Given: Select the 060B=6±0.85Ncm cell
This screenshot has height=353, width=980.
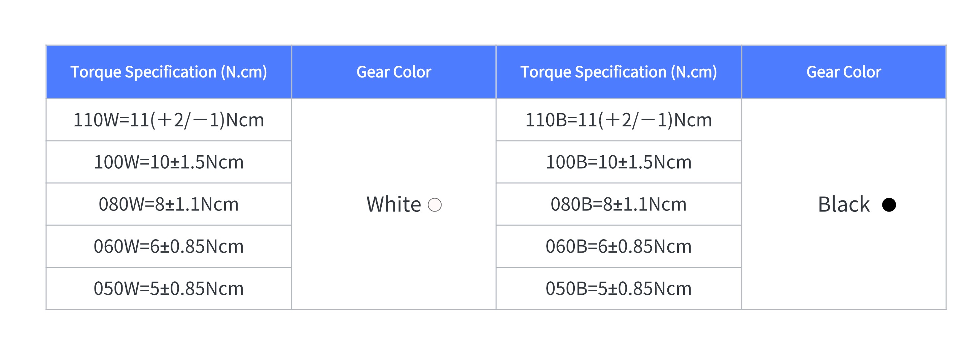Looking at the screenshot, I should (619, 246).
